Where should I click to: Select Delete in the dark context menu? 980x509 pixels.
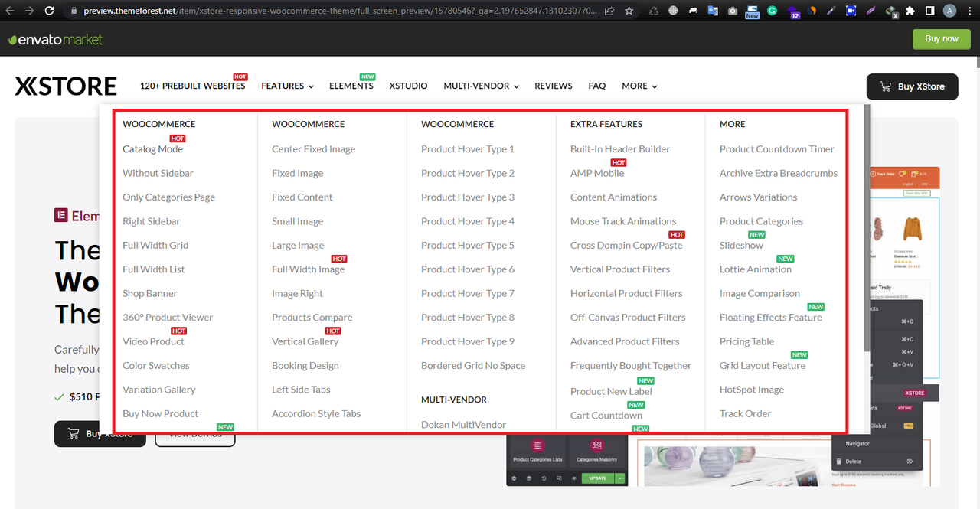point(853,462)
